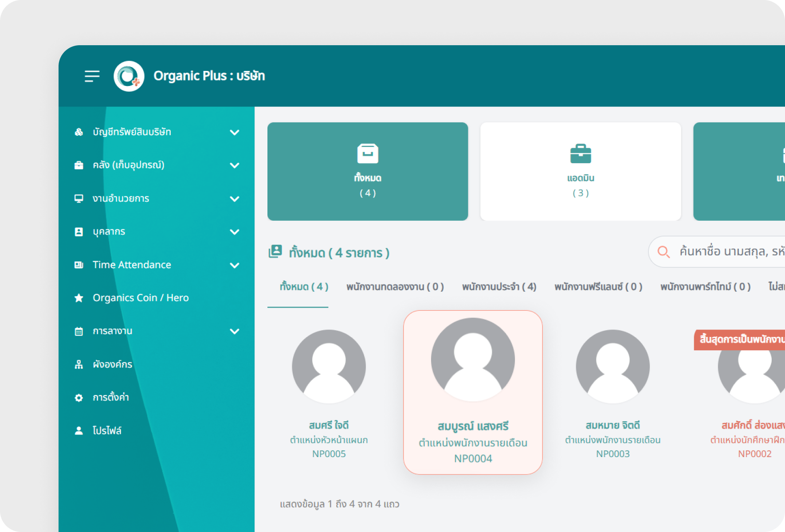The width and height of the screenshot is (785, 532).
Task: Click the โปรไฟล์ profile icon
Action: click(x=78, y=430)
